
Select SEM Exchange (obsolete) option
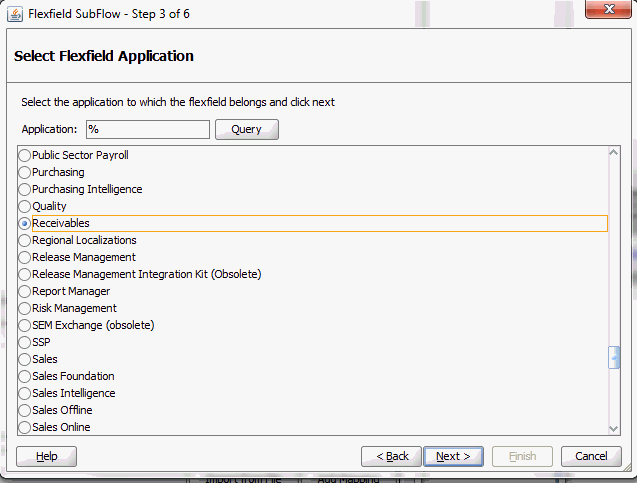(25, 326)
